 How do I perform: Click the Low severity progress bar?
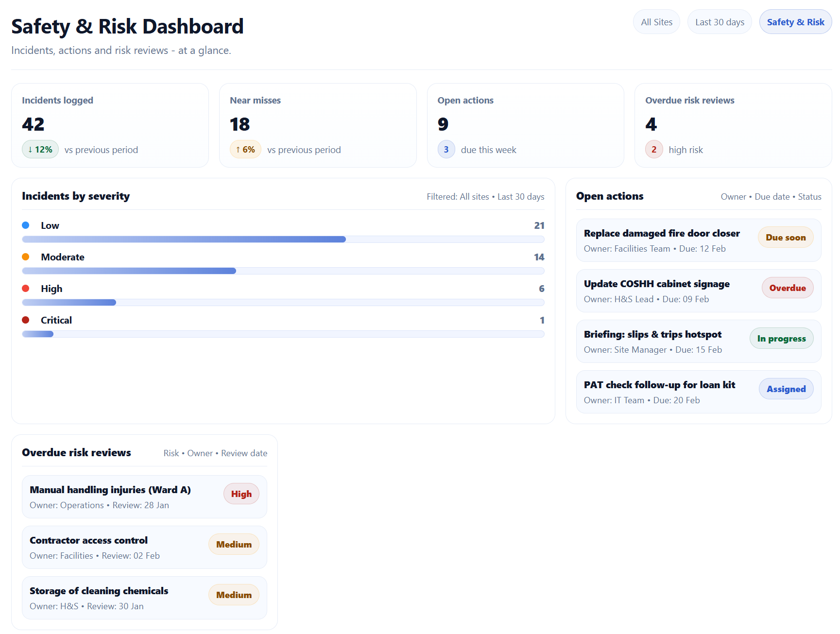click(283, 240)
